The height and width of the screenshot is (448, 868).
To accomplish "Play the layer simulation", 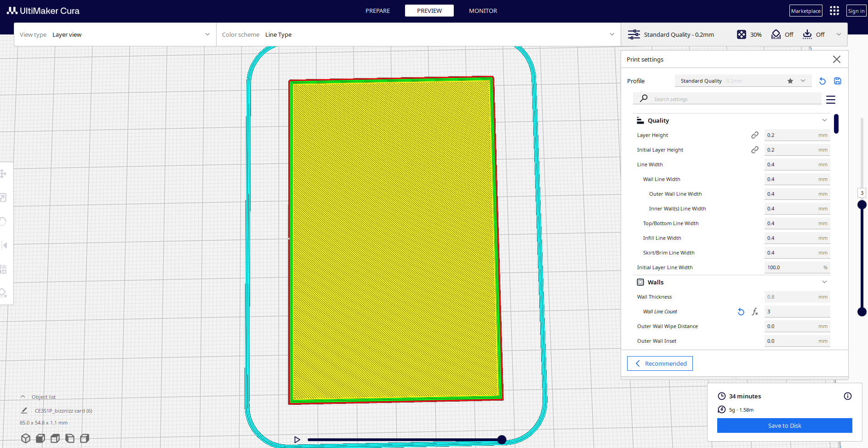I will point(297,440).
